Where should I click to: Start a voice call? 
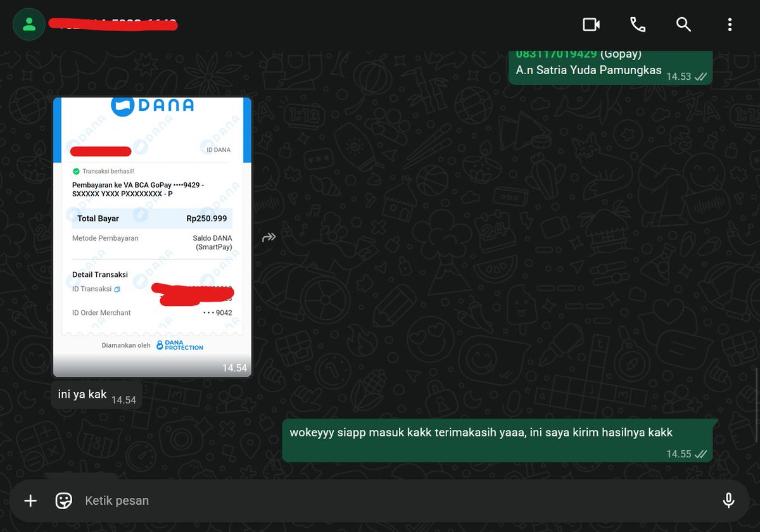pyautogui.click(x=637, y=25)
